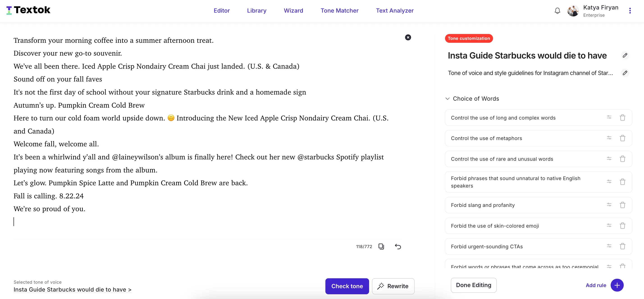Delete the slang and profanity rule
The image size is (644, 299).
pyautogui.click(x=623, y=205)
